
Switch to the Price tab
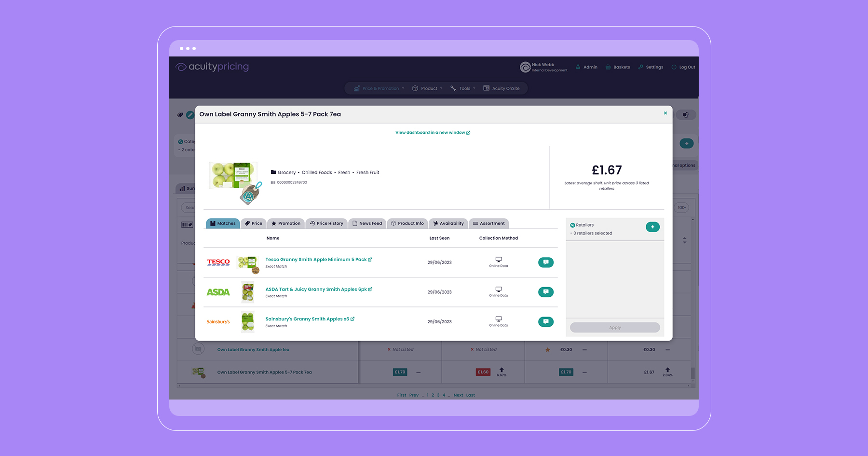(x=254, y=223)
